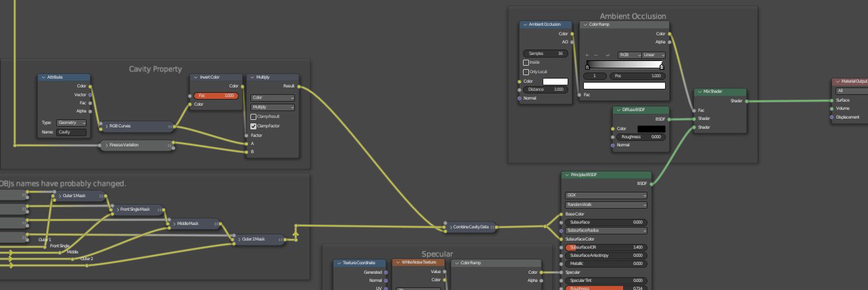Expand the Subsurface Radius dropdown

606,230
